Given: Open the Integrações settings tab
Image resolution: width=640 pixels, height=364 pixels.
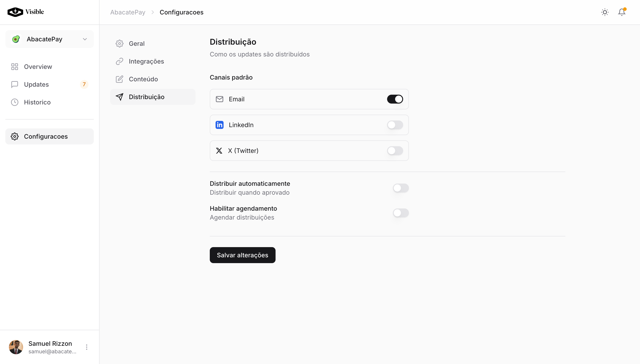Looking at the screenshot, I should point(146,61).
